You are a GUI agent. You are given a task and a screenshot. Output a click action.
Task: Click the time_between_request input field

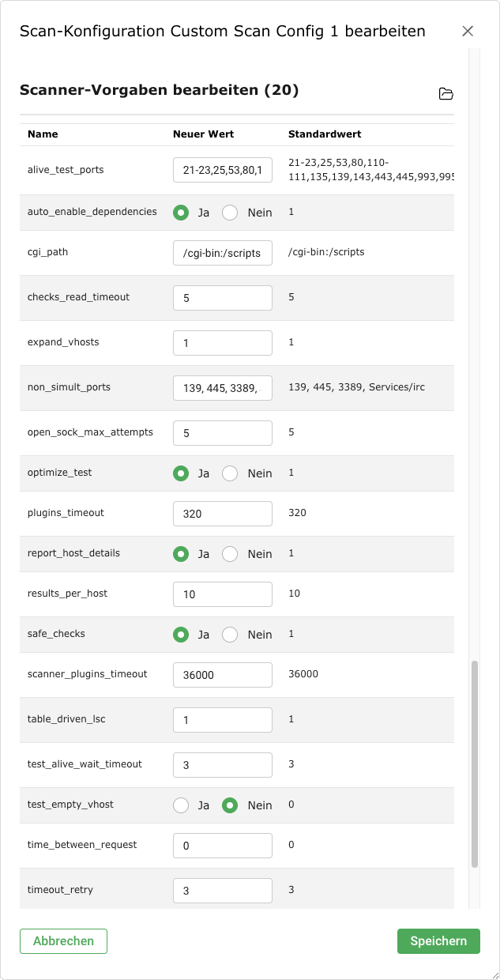tap(223, 846)
